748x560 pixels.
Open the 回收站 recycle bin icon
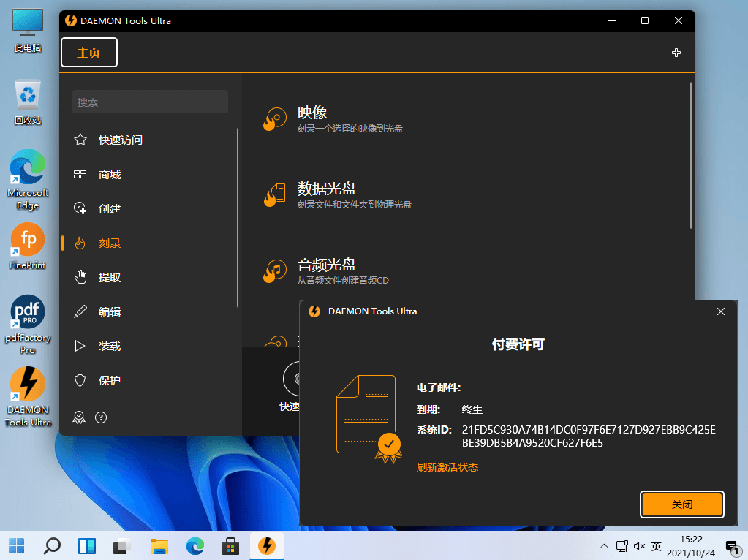point(28,102)
